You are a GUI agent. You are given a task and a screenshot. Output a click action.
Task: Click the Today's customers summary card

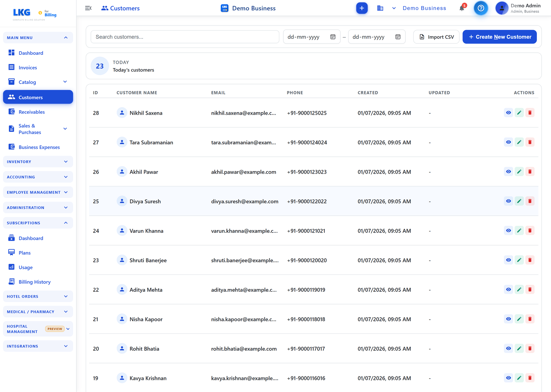tap(313, 66)
